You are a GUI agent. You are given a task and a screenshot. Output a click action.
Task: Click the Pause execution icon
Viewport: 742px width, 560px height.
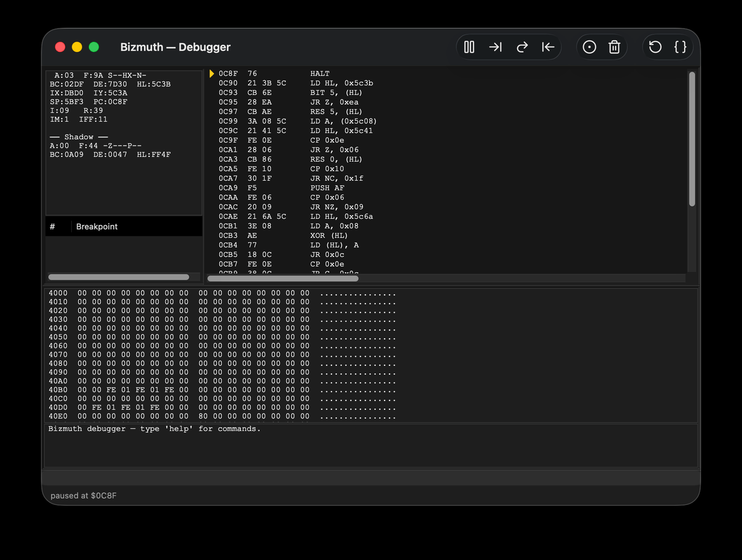point(469,47)
